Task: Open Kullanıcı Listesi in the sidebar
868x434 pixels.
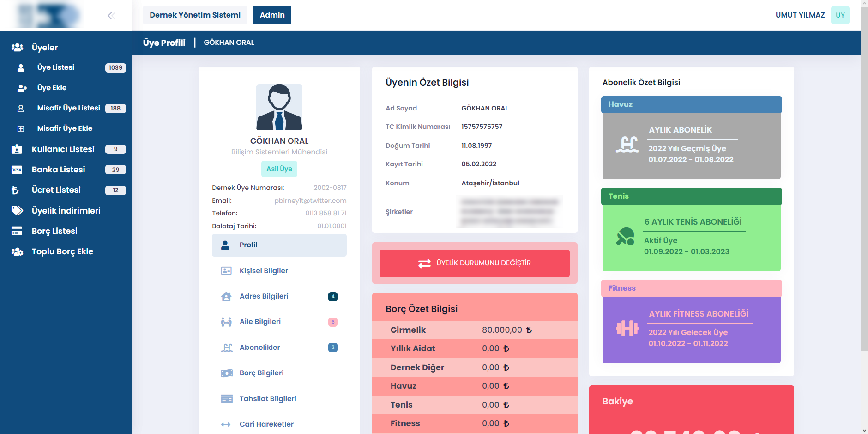Action: [x=63, y=149]
